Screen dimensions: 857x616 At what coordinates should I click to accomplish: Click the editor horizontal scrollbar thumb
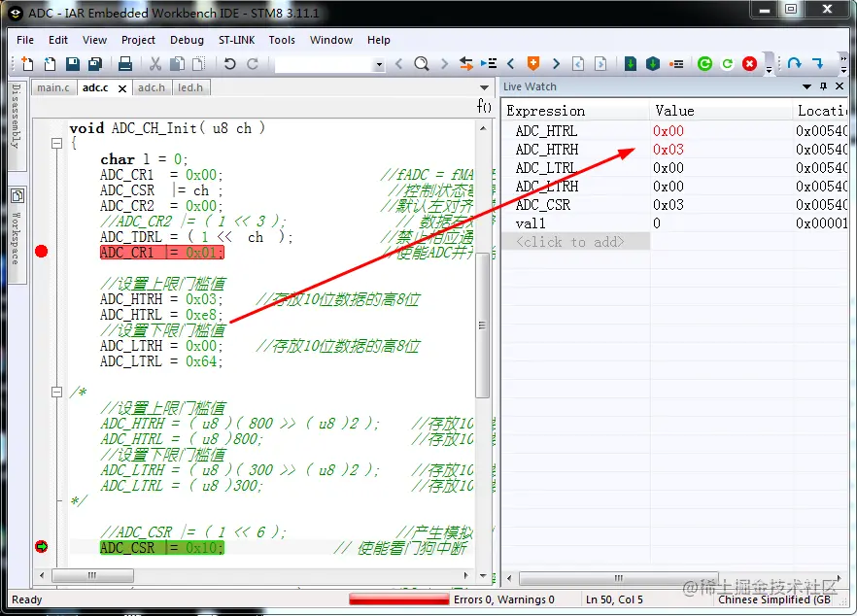point(92,575)
